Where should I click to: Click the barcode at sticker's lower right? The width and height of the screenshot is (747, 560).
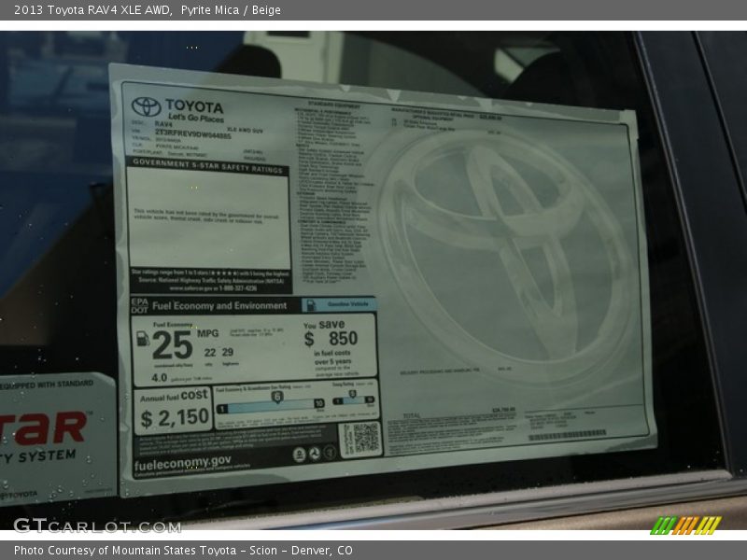point(568,435)
